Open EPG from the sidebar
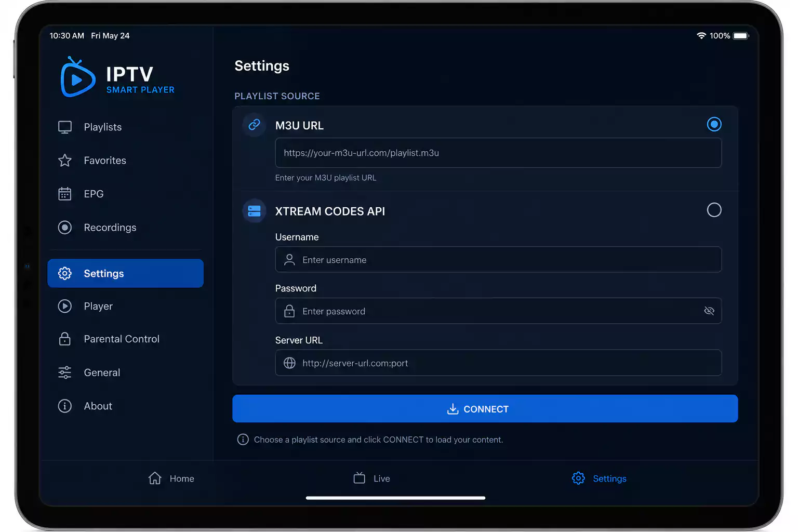 125,194
